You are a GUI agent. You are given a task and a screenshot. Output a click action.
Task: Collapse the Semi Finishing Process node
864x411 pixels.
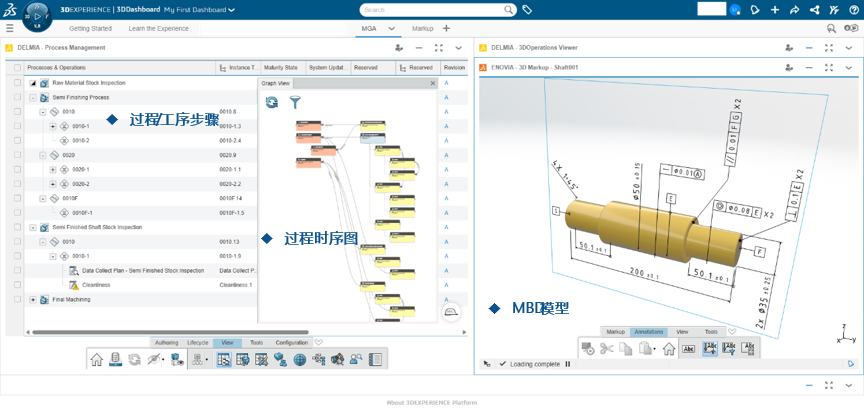(x=33, y=98)
